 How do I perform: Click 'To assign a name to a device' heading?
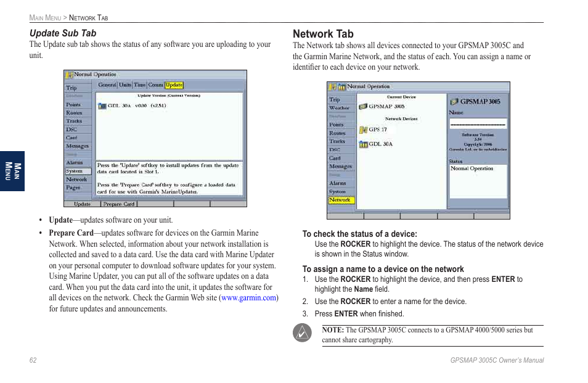[383, 270]
